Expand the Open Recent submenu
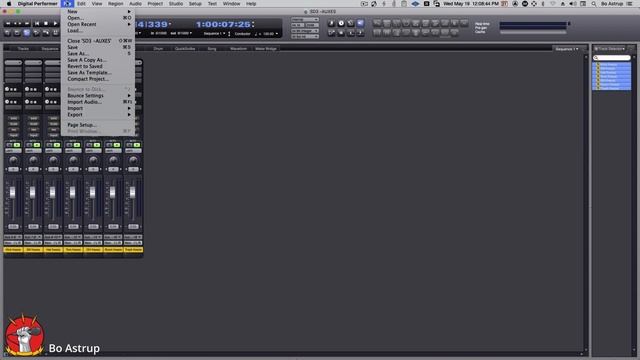The width and height of the screenshot is (640, 360). pos(98,24)
